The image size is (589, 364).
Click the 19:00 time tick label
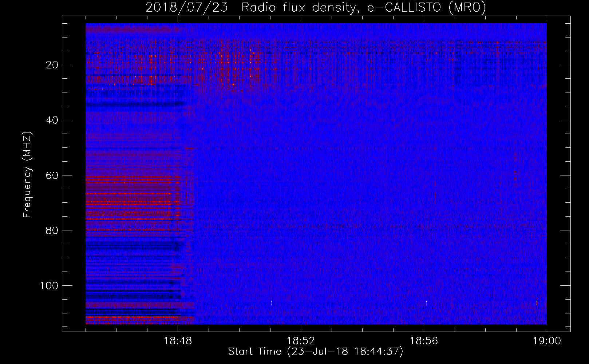click(x=547, y=341)
